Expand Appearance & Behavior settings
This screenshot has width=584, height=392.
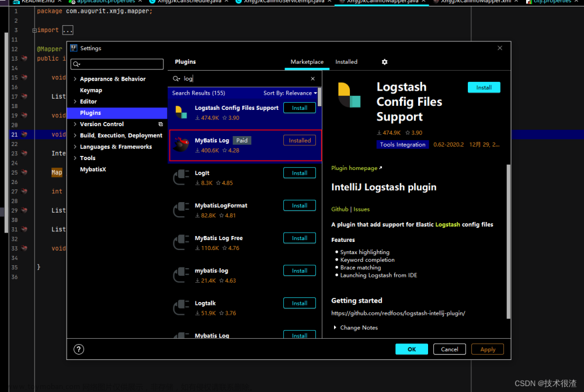[75, 79]
